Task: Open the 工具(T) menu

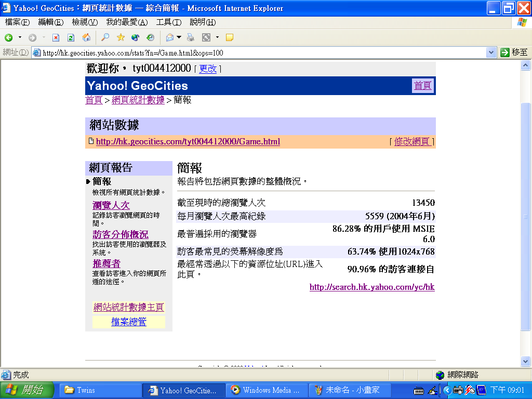Action: coord(169,22)
